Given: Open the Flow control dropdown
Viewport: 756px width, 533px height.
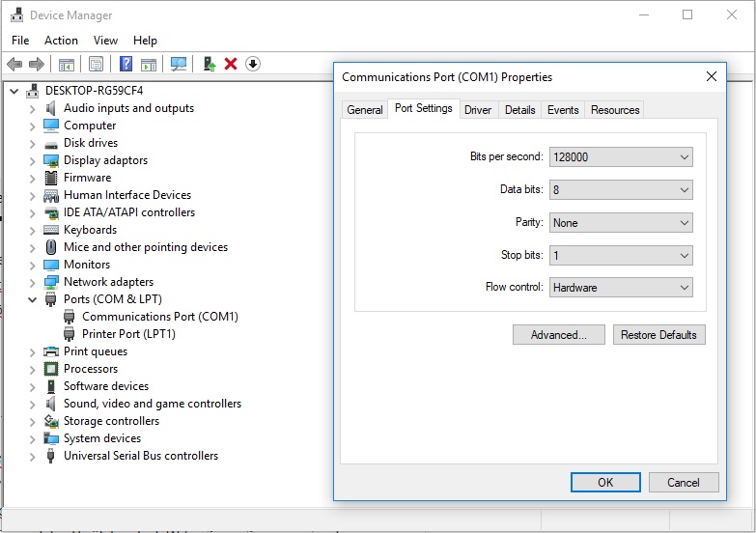Looking at the screenshot, I should click(621, 288).
